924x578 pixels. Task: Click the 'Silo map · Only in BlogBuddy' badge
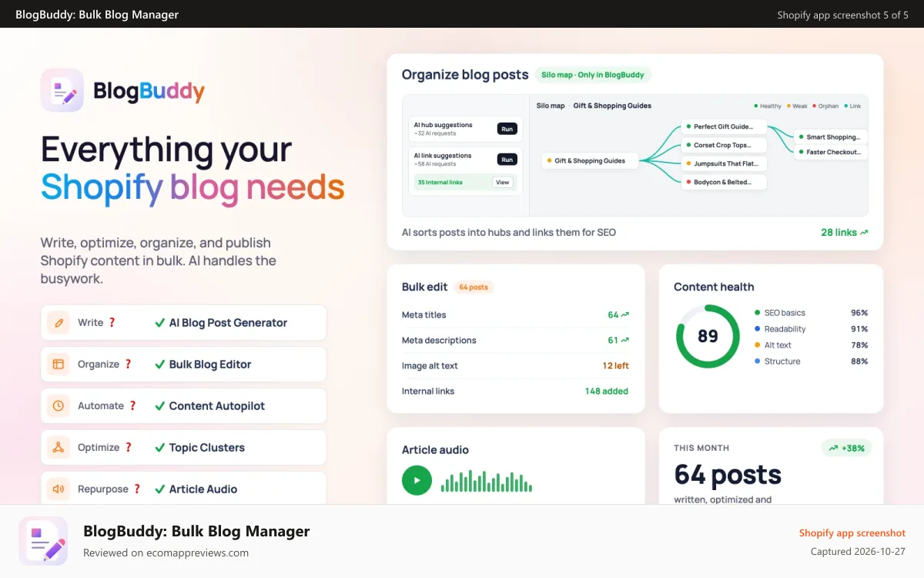[593, 75]
